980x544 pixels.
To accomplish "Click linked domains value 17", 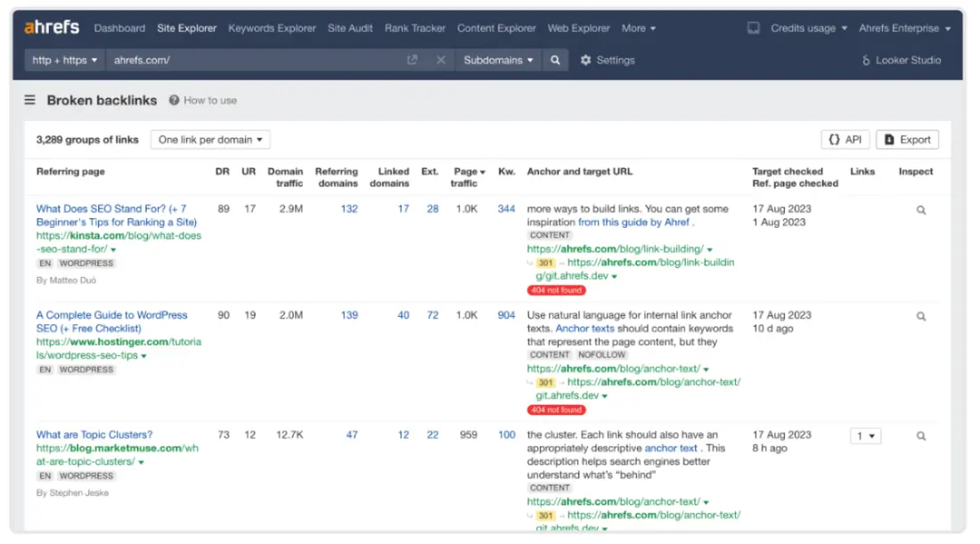I will tap(403, 209).
